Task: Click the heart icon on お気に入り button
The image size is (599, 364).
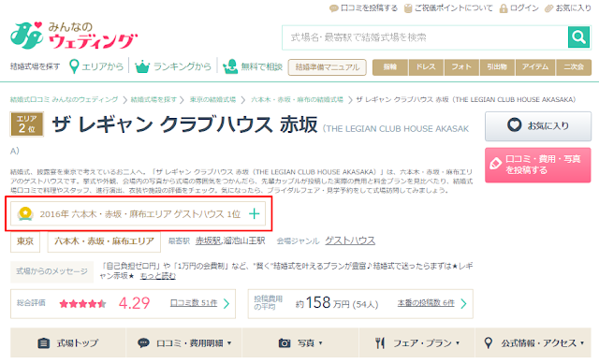Action: [514, 124]
